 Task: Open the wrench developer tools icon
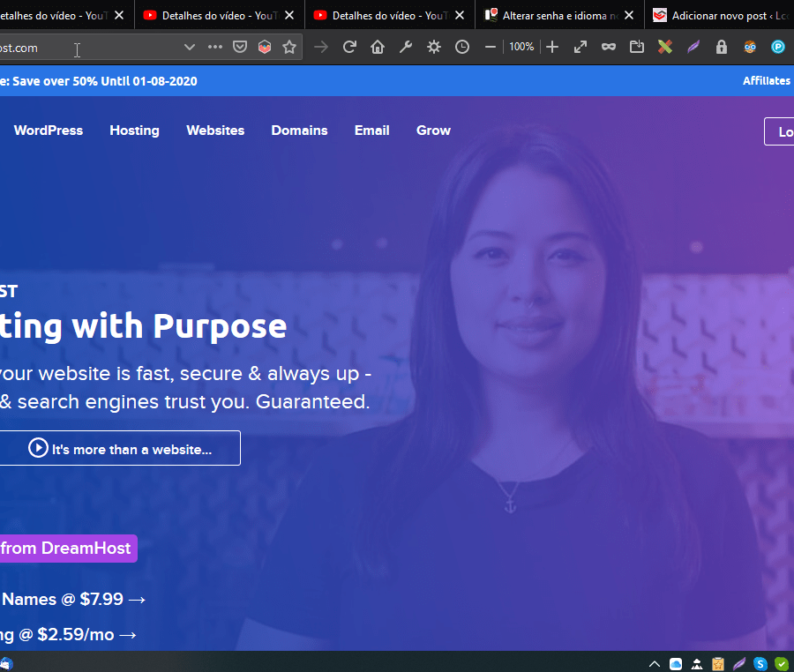point(406,47)
